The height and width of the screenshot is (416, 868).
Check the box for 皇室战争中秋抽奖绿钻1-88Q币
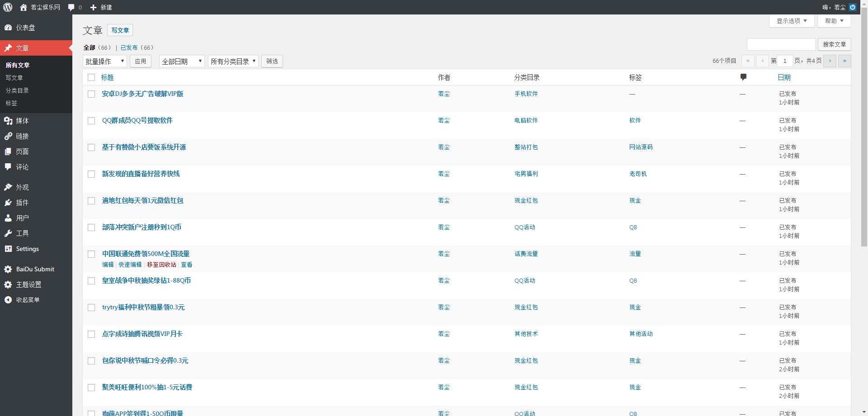tap(91, 281)
